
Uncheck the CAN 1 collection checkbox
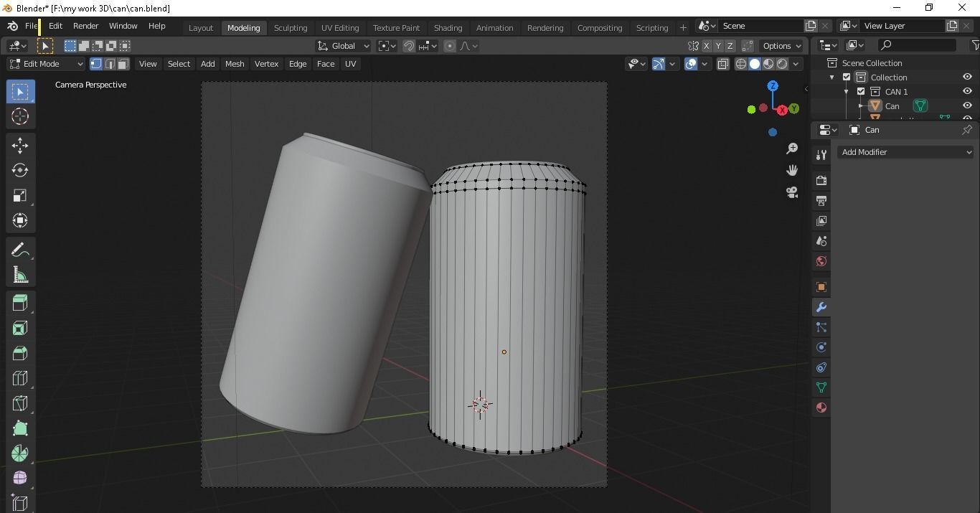pyautogui.click(x=861, y=92)
